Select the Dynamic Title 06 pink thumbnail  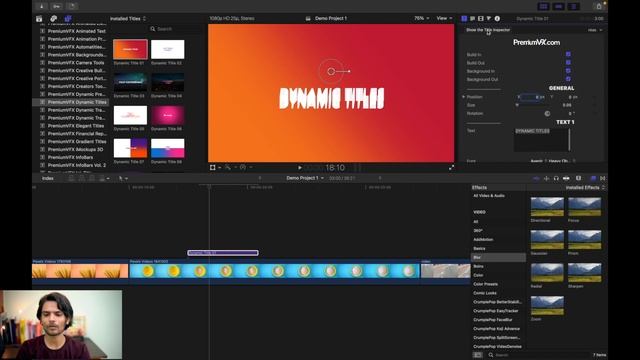(x=168, y=115)
